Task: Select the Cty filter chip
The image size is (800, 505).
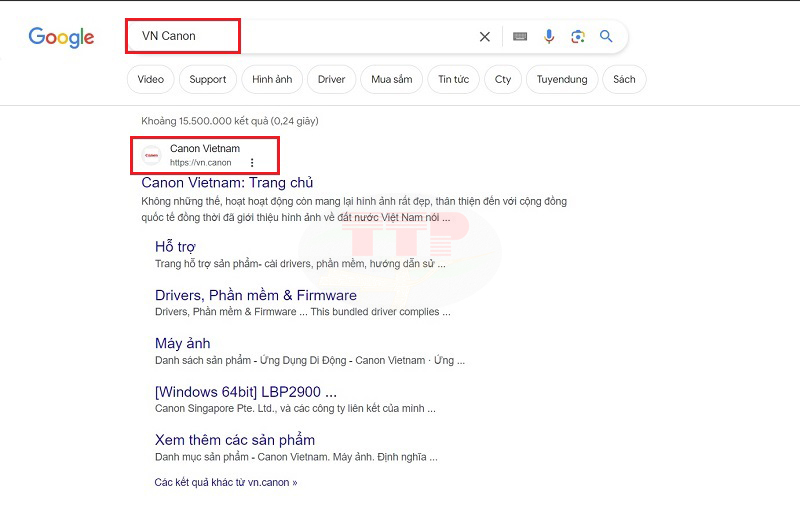Action: point(503,79)
